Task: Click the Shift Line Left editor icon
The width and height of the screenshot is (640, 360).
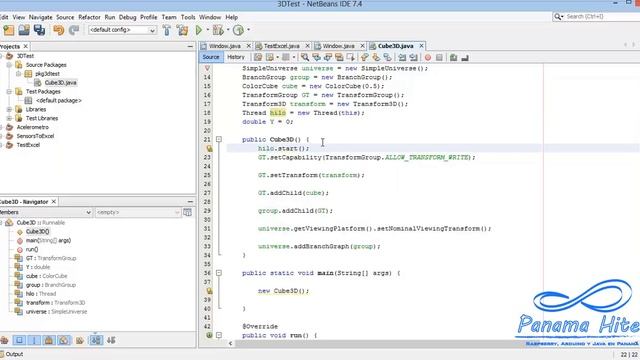Action: point(402,58)
